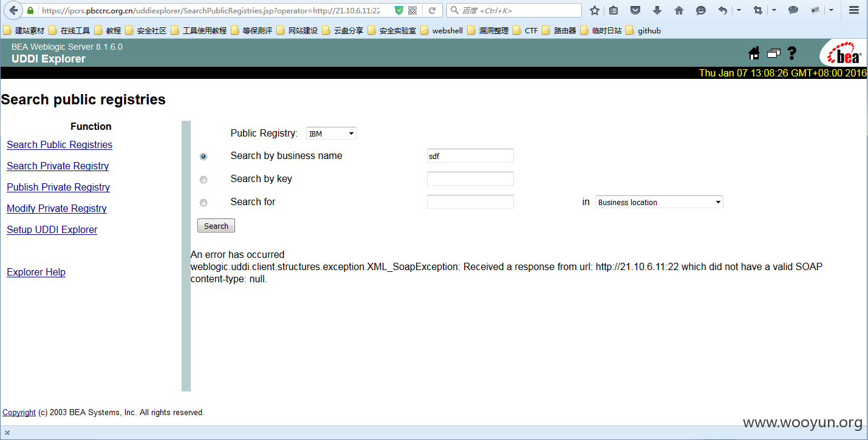Select Search by key radio button
868x440 pixels.
click(x=203, y=180)
